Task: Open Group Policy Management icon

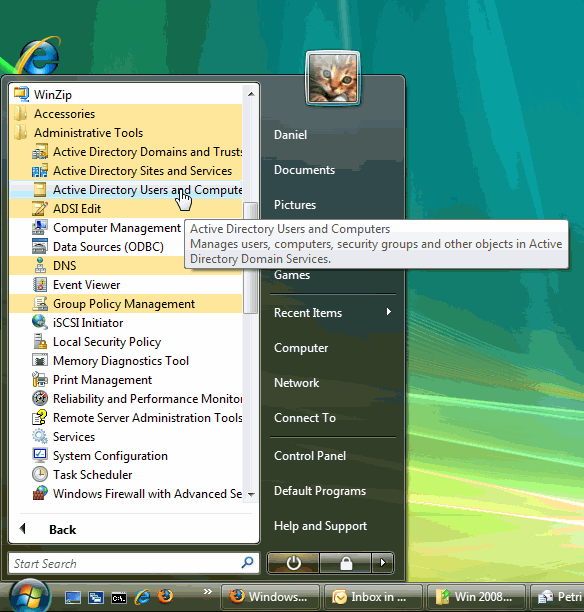Action: pyautogui.click(x=40, y=304)
